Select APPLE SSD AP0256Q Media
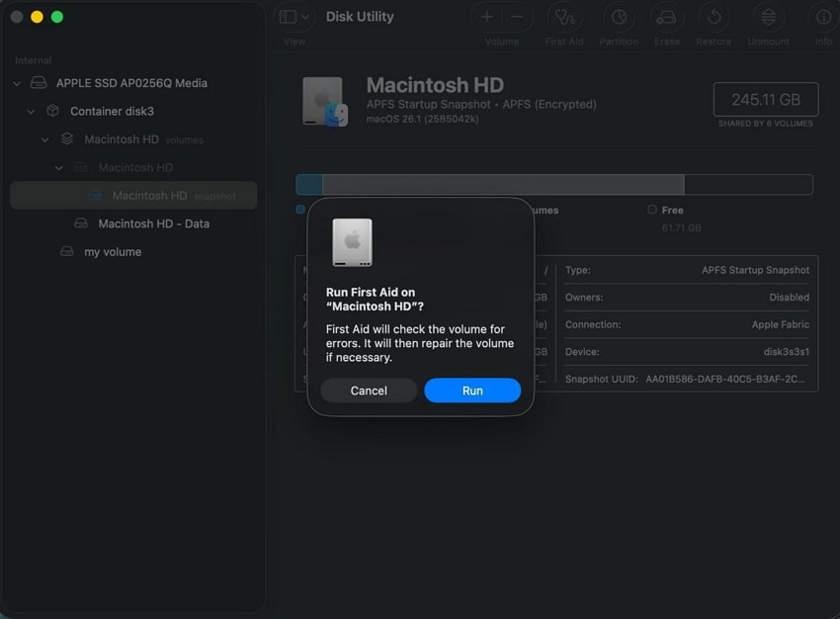Viewport: 840px width, 619px height. [x=131, y=83]
